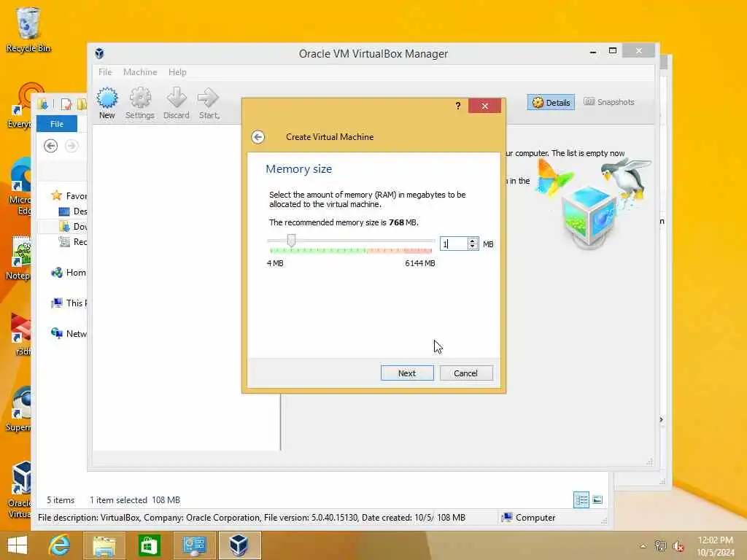Select Notepad++ desktop shortcut

click(x=20, y=258)
